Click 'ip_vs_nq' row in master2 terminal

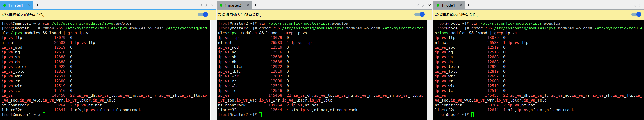coord(253,52)
